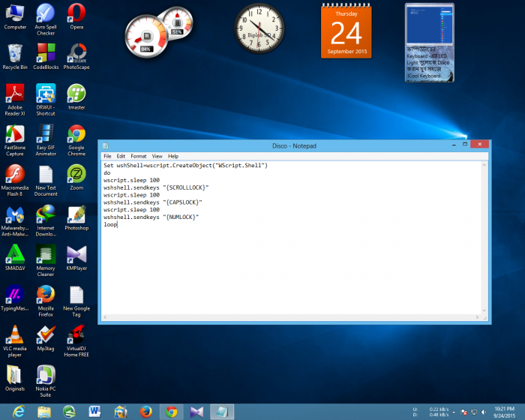This screenshot has height=420, width=525.
Task: Open Notepad's Format menu
Action: 139,156
